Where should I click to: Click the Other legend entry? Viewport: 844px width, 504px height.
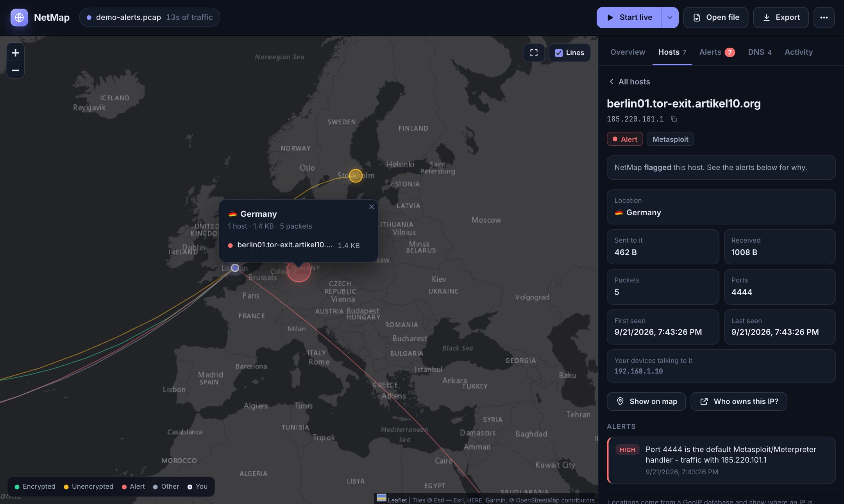coord(166,486)
